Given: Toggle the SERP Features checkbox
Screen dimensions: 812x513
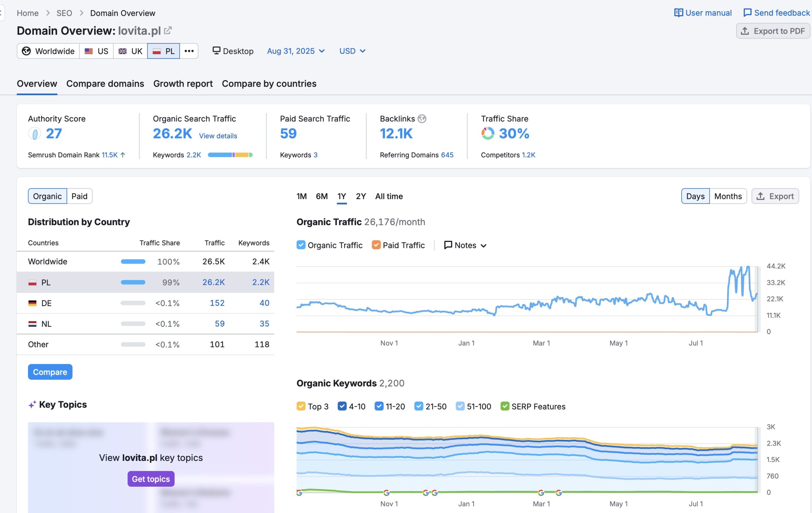Looking at the screenshot, I should [x=505, y=406].
